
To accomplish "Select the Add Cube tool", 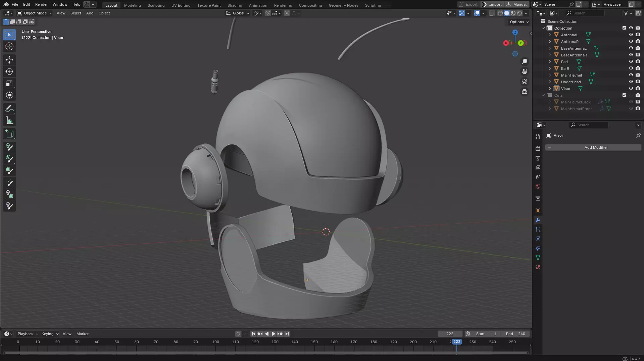I will tap(9, 134).
